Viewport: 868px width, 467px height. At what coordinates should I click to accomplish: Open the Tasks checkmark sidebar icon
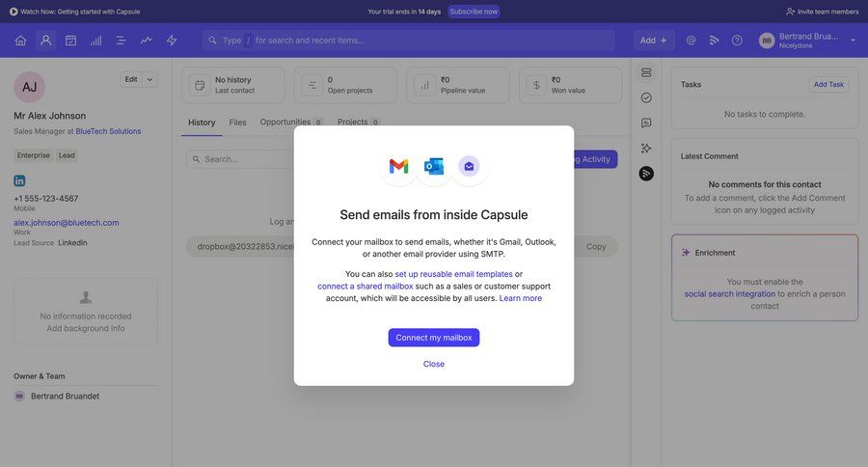point(646,97)
